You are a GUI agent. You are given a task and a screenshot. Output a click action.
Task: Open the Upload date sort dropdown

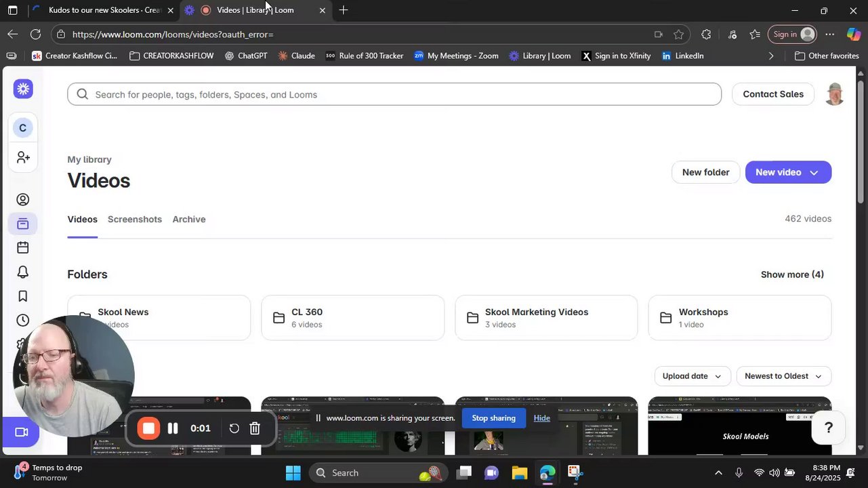pyautogui.click(x=692, y=376)
